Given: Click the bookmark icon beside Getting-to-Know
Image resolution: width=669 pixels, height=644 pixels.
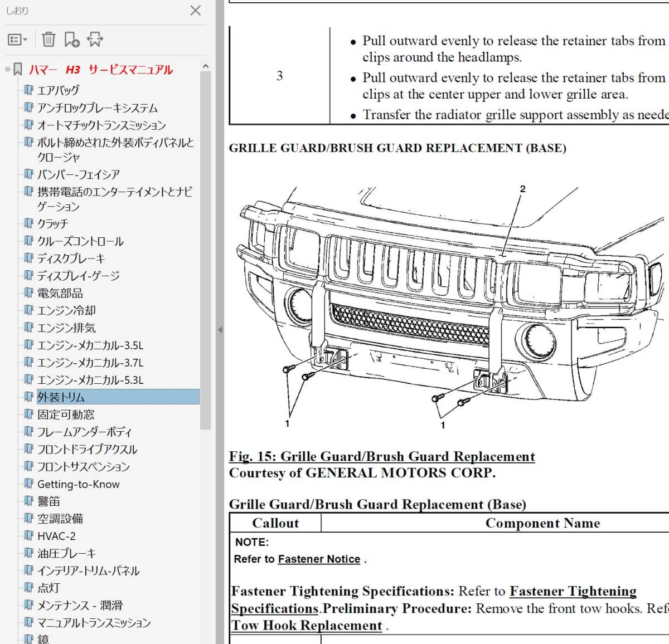Looking at the screenshot, I should pos(28,484).
